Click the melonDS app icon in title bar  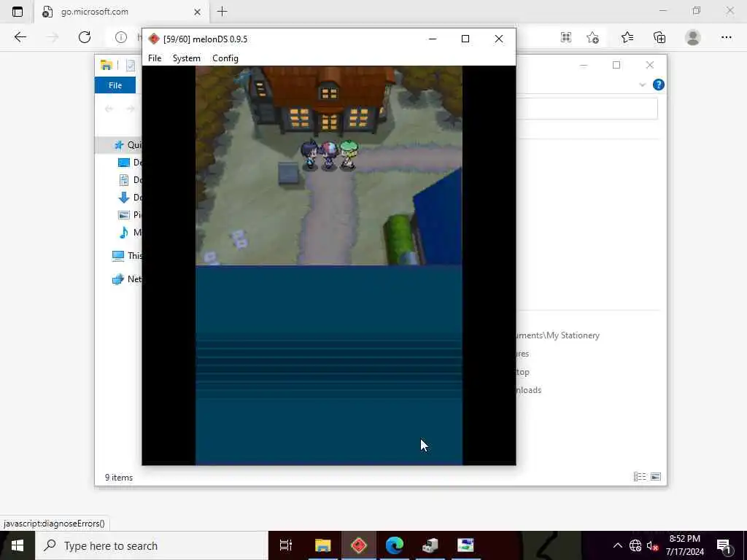tap(153, 39)
